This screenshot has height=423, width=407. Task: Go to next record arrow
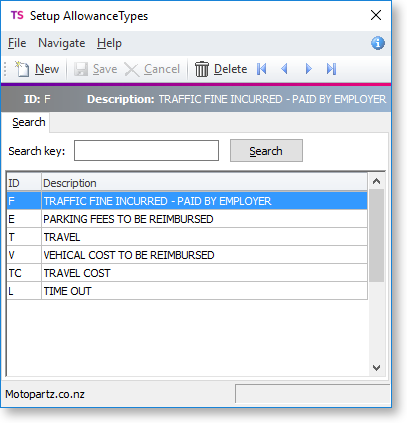click(309, 69)
